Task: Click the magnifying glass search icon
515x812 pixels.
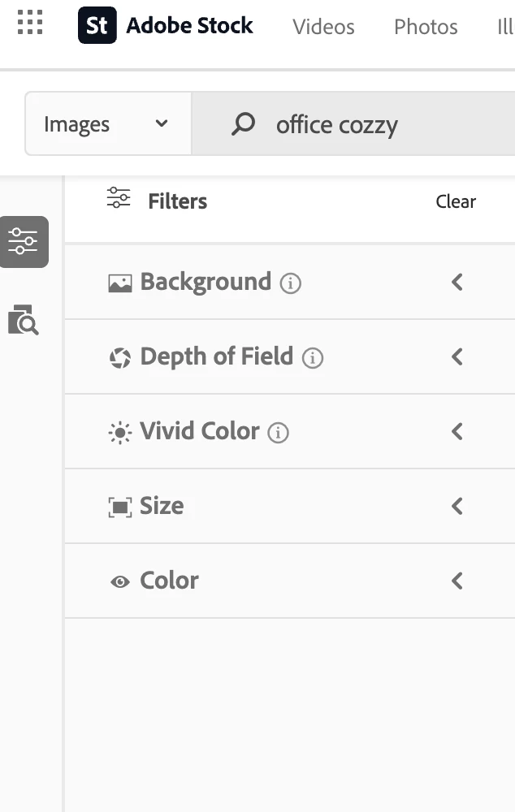Action: point(243,124)
